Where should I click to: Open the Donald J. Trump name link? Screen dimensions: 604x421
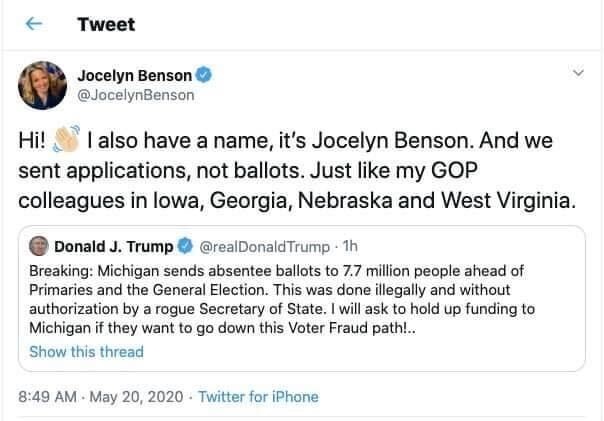(112, 246)
